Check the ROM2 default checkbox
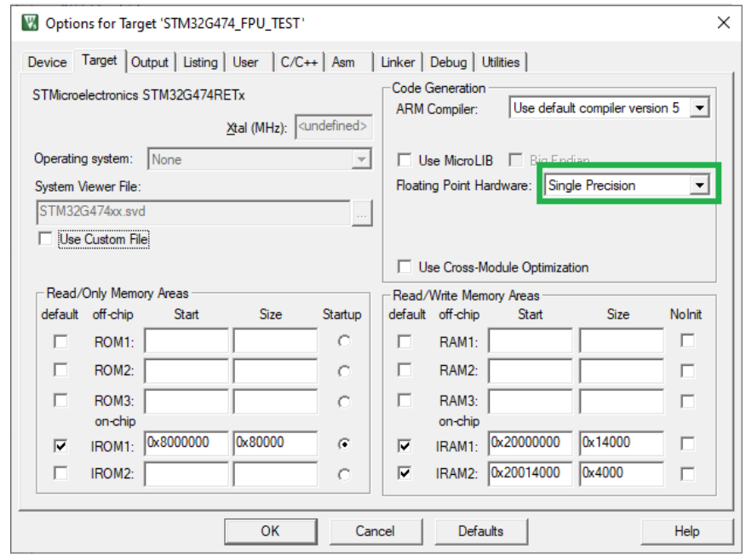The height and width of the screenshot is (560, 752). [x=60, y=369]
